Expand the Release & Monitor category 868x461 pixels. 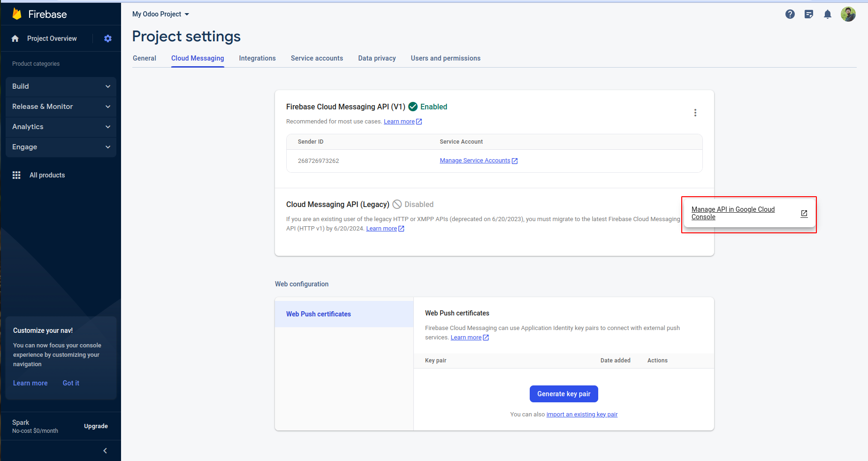point(61,107)
